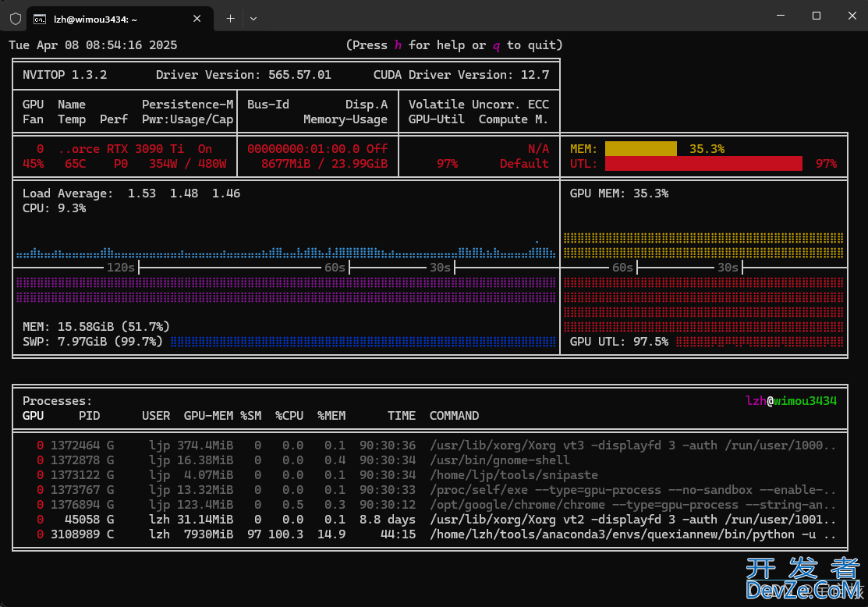Close the lzh@wimou3434 tab

(x=197, y=19)
